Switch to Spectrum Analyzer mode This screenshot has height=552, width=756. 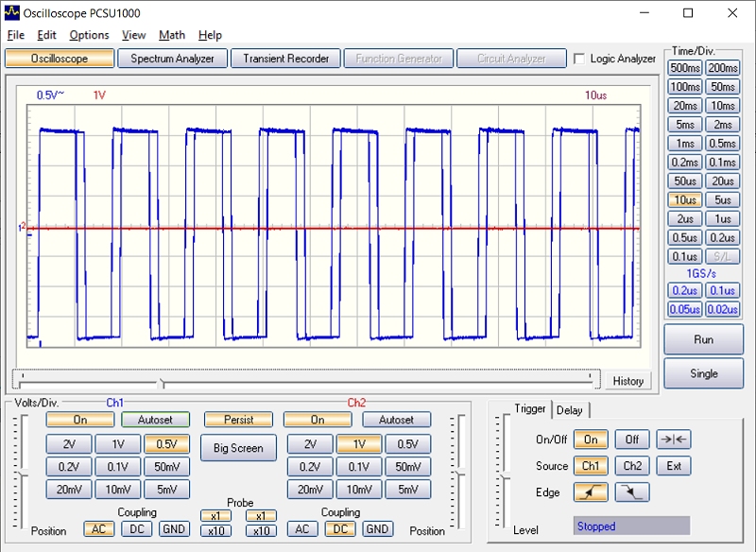pyautogui.click(x=173, y=59)
